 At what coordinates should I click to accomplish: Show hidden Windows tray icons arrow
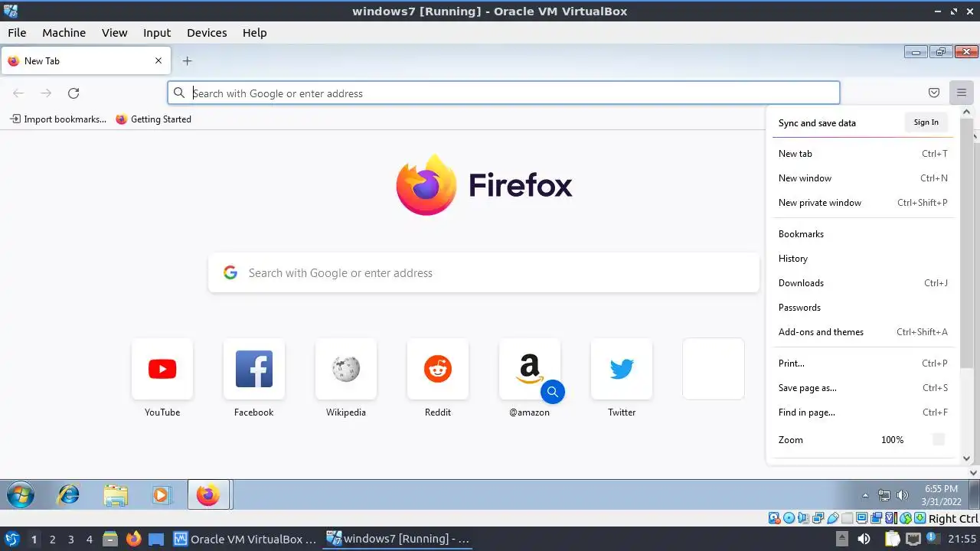coord(865,495)
